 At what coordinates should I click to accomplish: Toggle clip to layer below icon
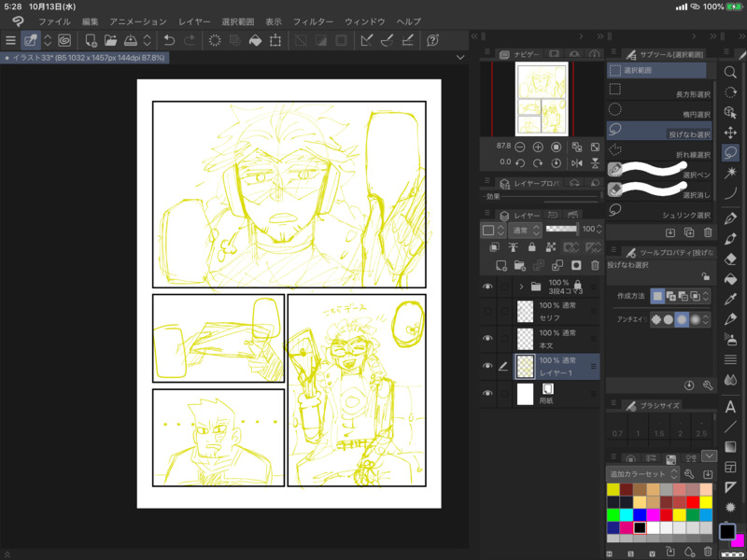pyautogui.click(x=495, y=246)
